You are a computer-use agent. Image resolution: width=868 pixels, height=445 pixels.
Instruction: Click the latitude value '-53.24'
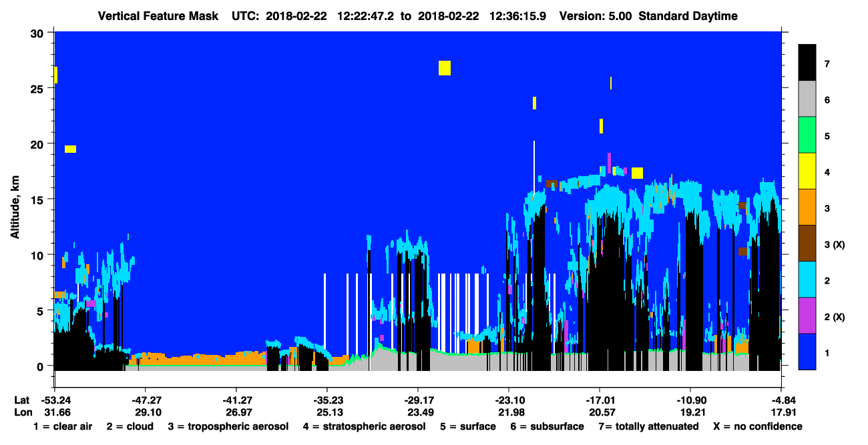[55, 400]
